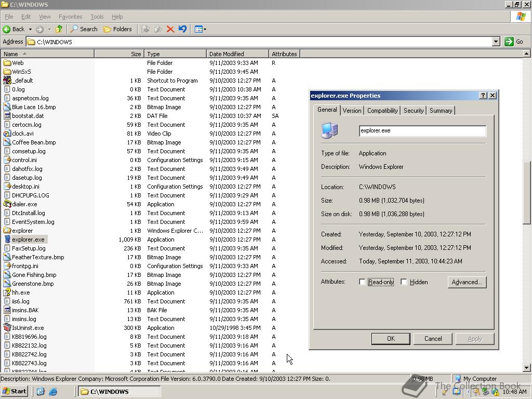This screenshot has height=399, width=532.
Task: Open Back history dropdown arrow
Action: [30, 29]
